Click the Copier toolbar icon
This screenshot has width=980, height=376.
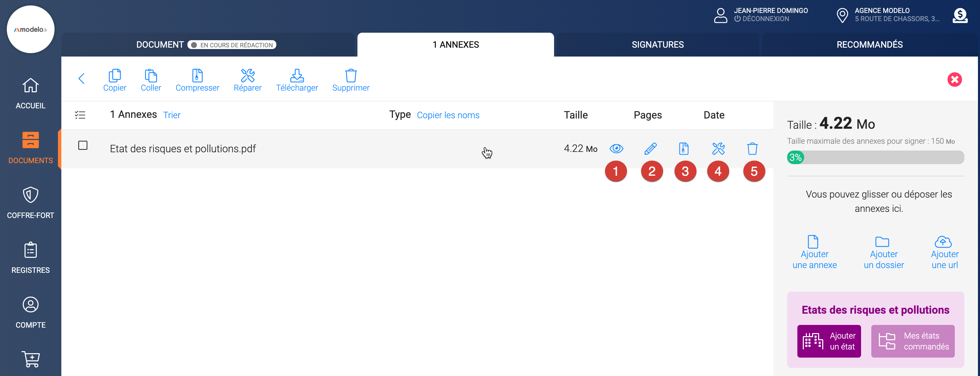tap(114, 76)
